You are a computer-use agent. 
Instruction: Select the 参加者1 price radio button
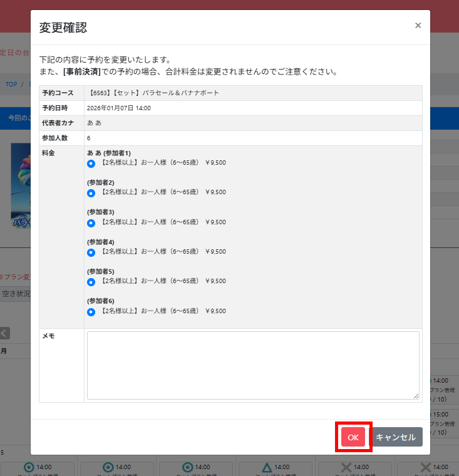(x=91, y=163)
